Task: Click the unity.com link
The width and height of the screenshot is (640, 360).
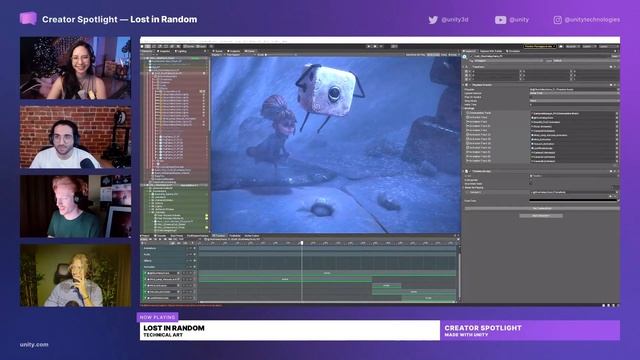Action: point(34,344)
